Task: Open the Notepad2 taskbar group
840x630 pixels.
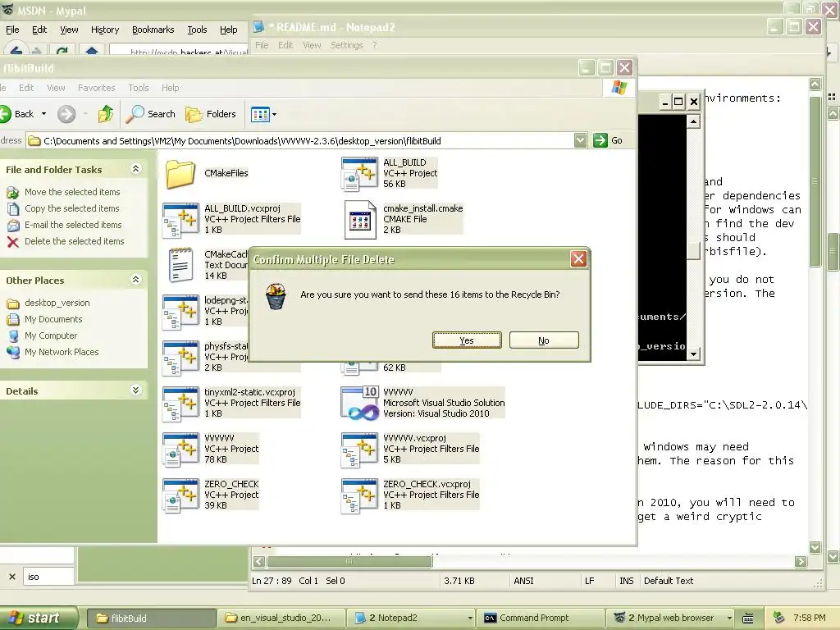Action: [x=412, y=618]
